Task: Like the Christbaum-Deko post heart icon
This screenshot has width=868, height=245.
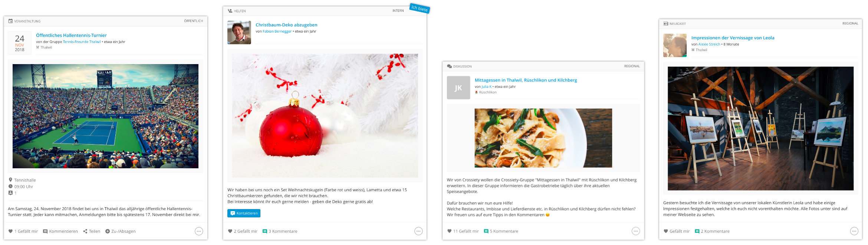Action: 230,231
